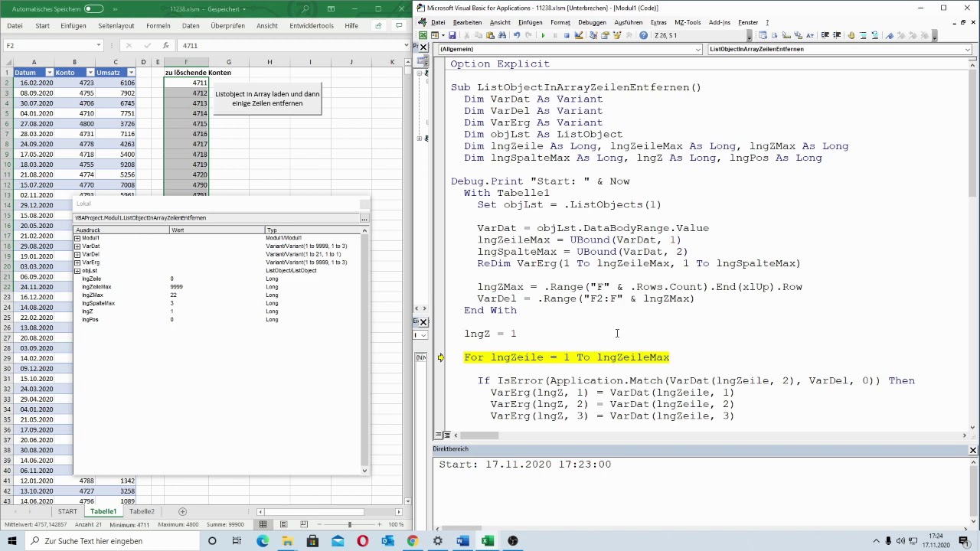Open the Entwicklertools ribbon tab in Excel
Image resolution: width=980 pixels, height=551 pixels.
[312, 25]
